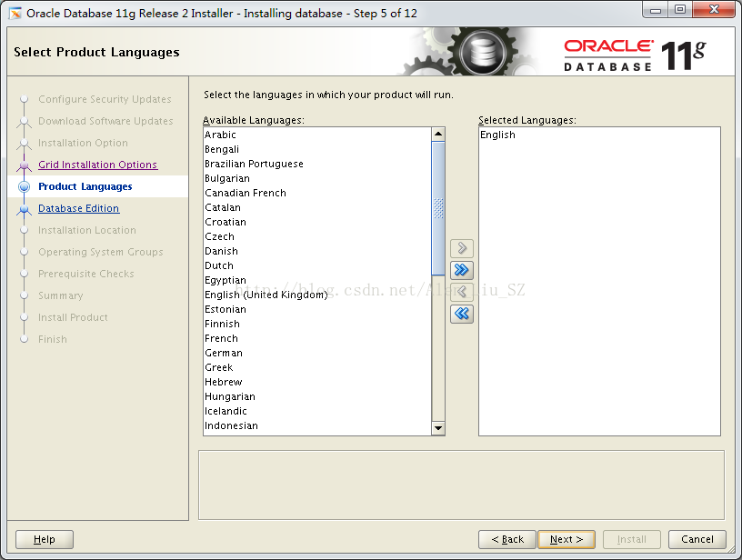Open Grid Installation Options step

pos(97,165)
